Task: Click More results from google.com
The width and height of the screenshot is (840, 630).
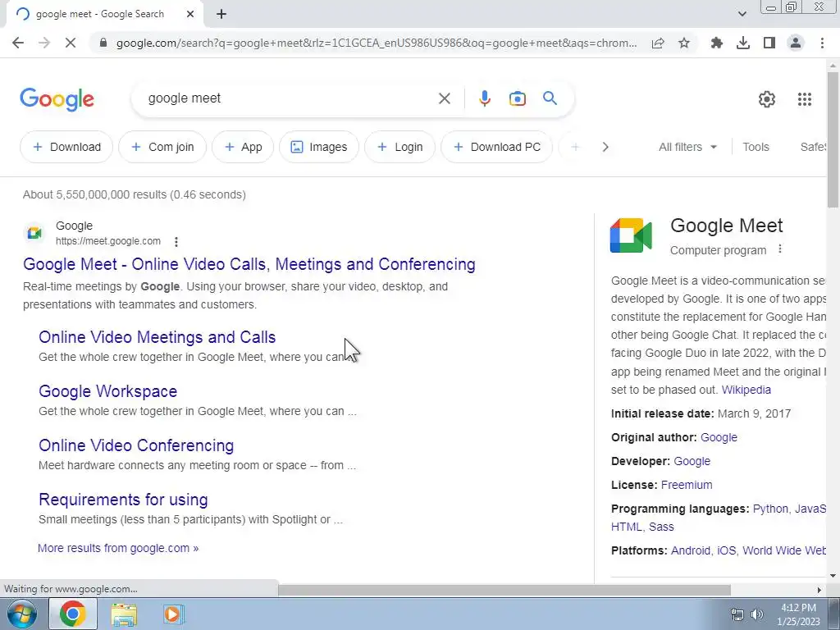Action: 118,548
